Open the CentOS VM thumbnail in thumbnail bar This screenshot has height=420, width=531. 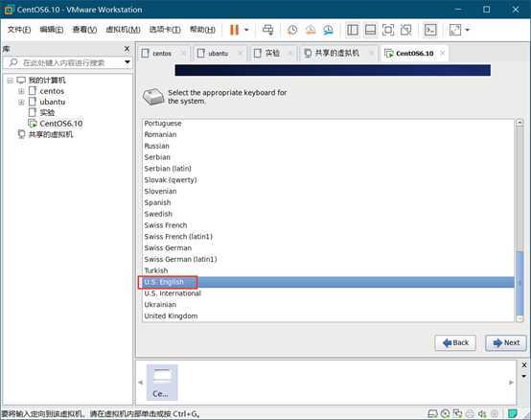[162, 382]
